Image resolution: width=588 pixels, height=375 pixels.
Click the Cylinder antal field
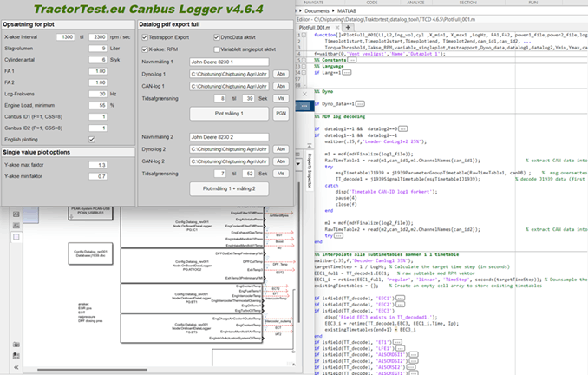click(98, 60)
